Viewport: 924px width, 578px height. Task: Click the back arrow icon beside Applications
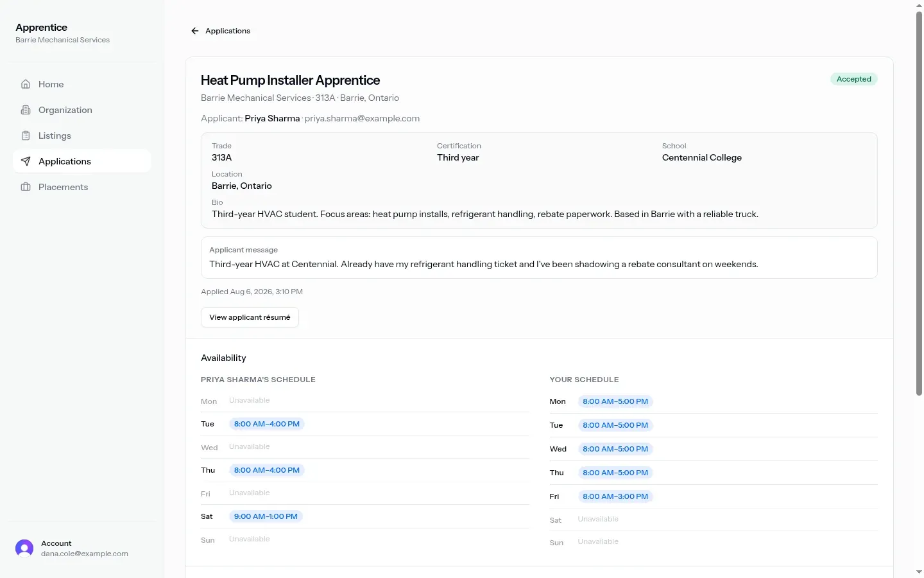[195, 31]
